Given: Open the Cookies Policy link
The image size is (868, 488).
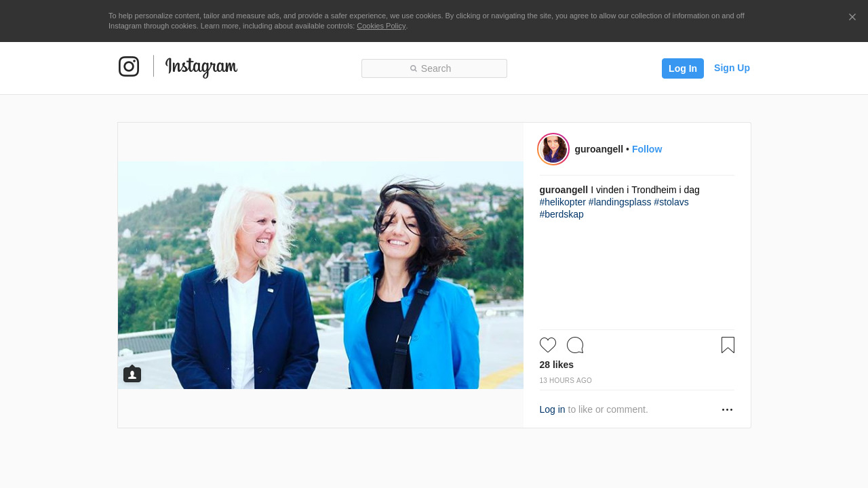Looking at the screenshot, I should pyautogui.click(x=381, y=26).
